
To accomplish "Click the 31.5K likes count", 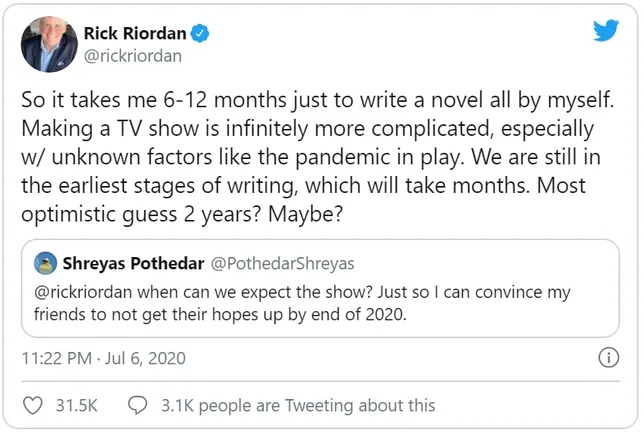I will click(75, 405).
